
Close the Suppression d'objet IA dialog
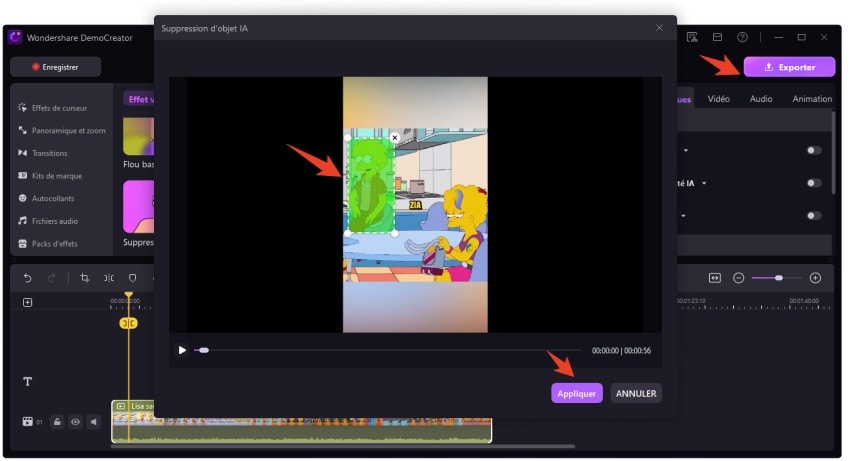659,28
